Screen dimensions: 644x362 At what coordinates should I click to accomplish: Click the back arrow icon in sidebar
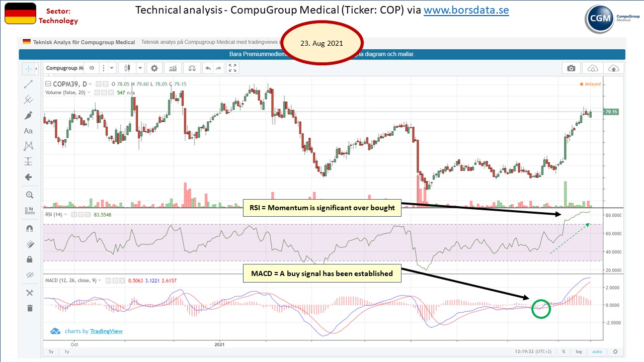28,177
